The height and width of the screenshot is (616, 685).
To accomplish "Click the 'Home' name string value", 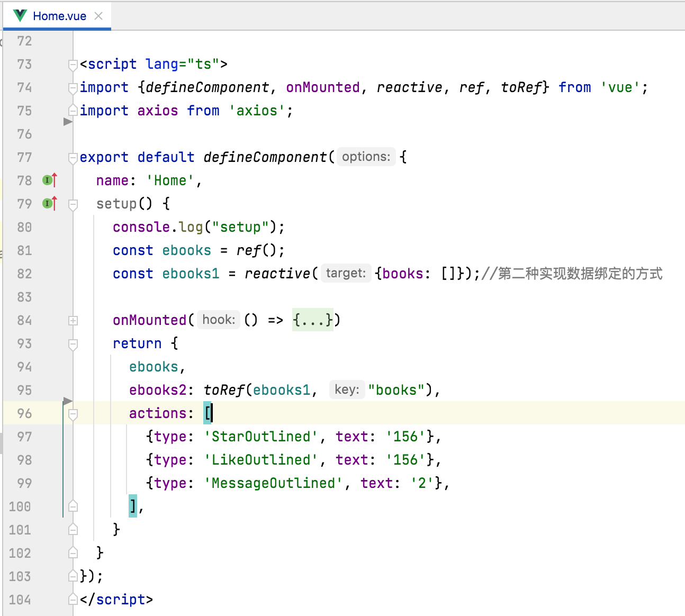I will click(x=170, y=180).
